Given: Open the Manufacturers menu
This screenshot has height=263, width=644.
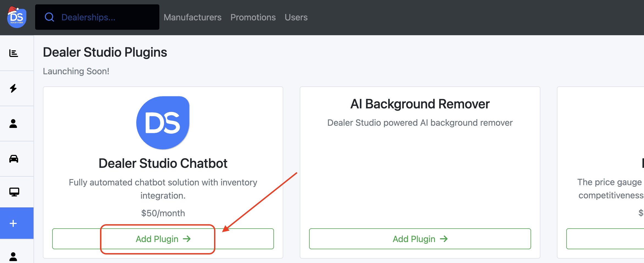Looking at the screenshot, I should 193,17.
